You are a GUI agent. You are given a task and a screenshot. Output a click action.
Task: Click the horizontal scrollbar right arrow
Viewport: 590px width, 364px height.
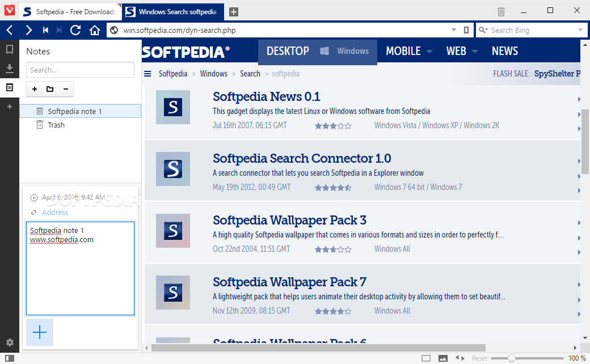click(575, 348)
